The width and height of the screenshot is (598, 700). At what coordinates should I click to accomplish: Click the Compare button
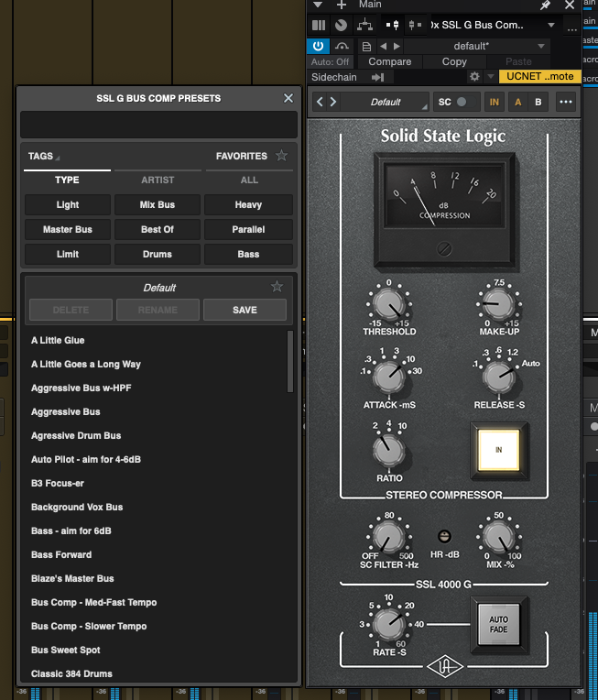[x=389, y=61]
